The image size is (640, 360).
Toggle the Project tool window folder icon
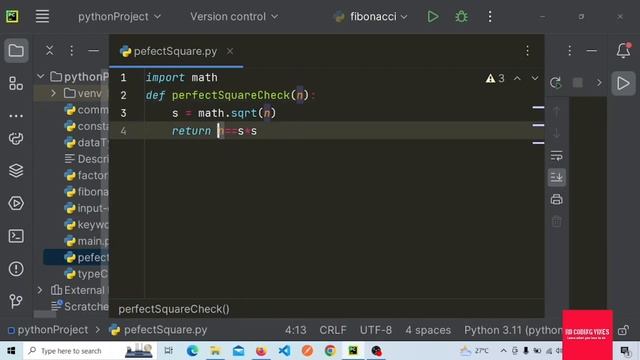click(x=16, y=51)
